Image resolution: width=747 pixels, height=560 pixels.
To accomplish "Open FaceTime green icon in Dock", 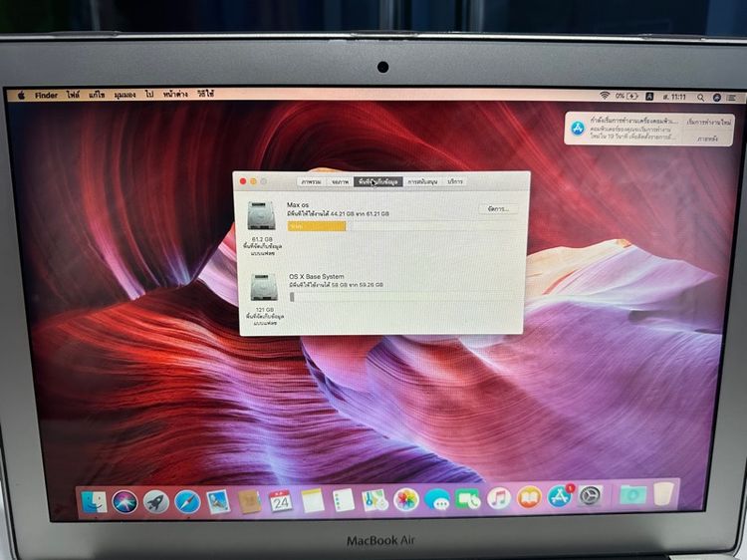I will tap(468, 499).
